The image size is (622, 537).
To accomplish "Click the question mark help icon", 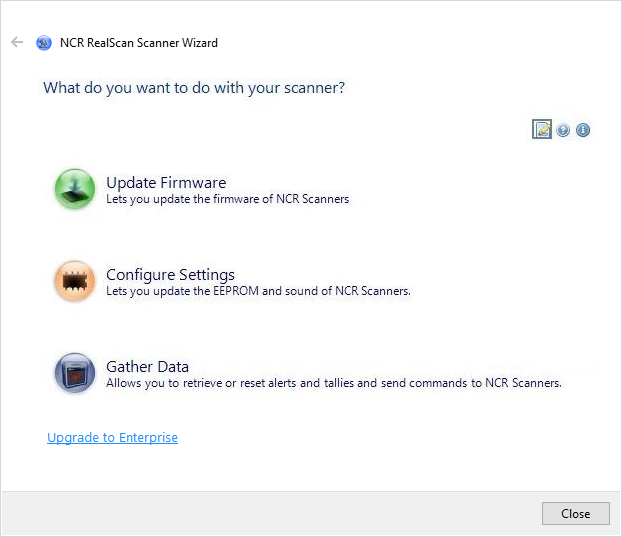I will tap(563, 130).
